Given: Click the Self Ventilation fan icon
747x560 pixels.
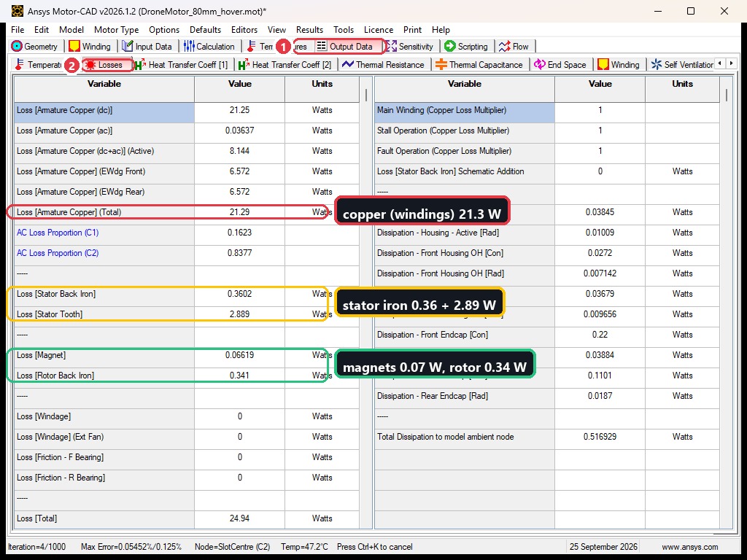Looking at the screenshot, I should [x=656, y=64].
